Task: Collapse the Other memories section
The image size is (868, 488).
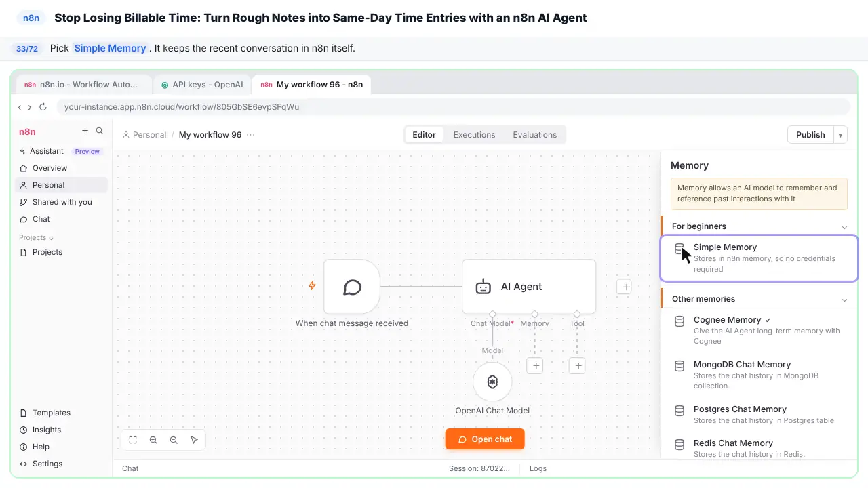Action: click(x=844, y=300)
